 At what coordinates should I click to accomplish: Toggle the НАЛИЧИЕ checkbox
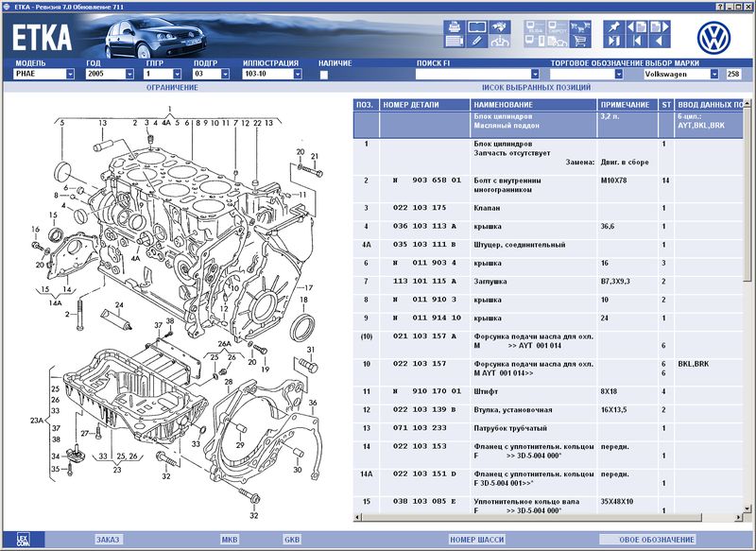[323, 74]
